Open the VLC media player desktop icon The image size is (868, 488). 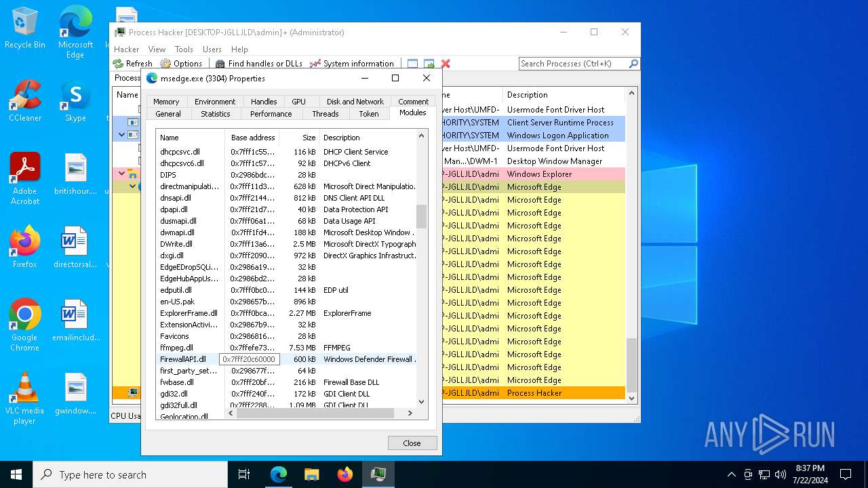point(25,399)
